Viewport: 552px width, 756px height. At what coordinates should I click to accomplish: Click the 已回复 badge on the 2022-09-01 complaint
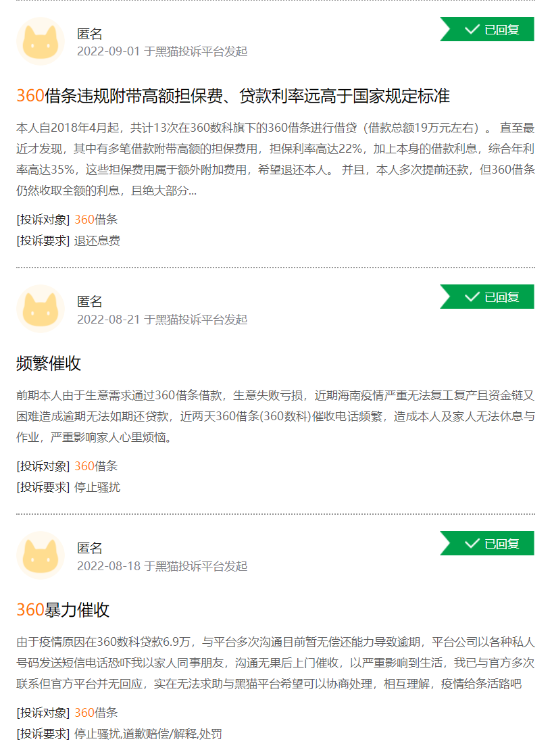click(491, 30)
